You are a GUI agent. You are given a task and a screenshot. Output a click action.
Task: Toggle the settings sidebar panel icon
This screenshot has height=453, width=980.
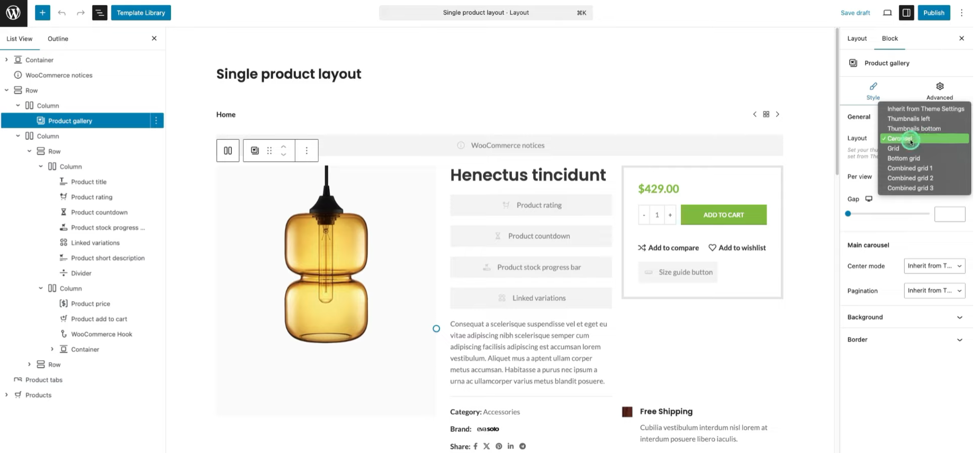(x=906, y=12)
